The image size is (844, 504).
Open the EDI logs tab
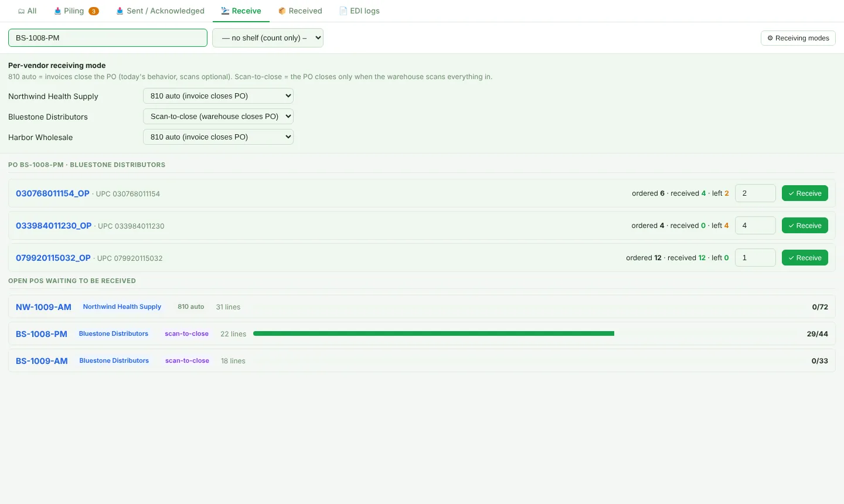click(359, 11)
